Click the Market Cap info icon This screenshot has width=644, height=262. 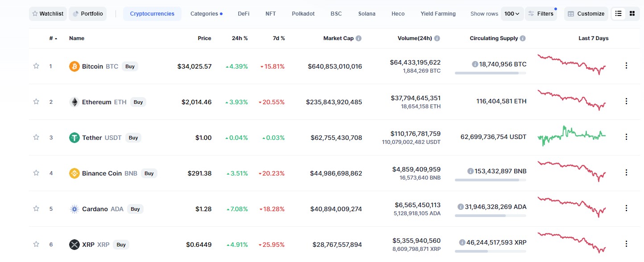[x=359, y=38]
